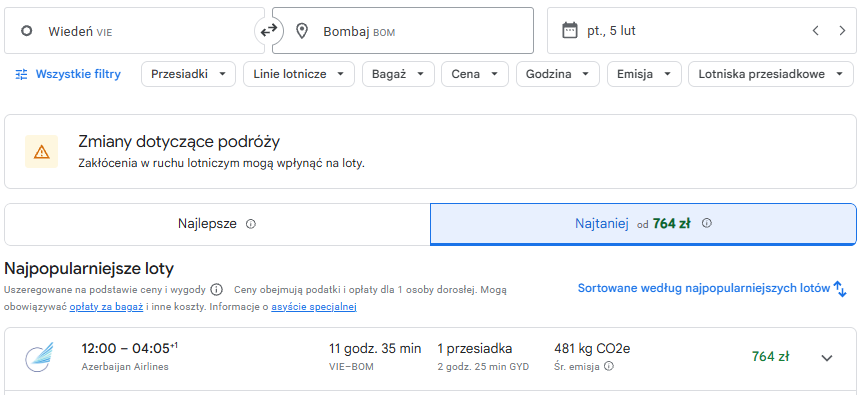The image size is (860, 395).
Task: Go to previous date with left arrow
Action: click(x=816, y=31)
